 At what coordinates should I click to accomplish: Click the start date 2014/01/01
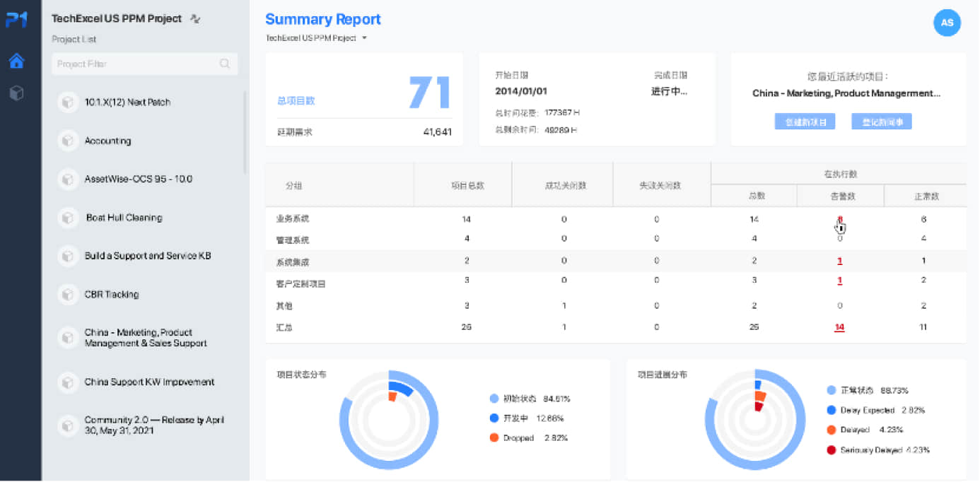(521, 91)
